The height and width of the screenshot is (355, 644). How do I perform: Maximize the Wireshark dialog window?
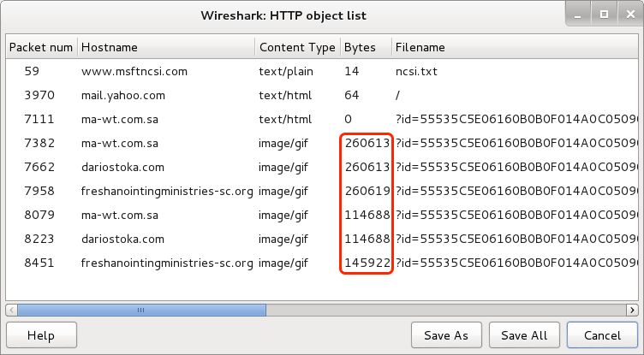click(604, 15)
